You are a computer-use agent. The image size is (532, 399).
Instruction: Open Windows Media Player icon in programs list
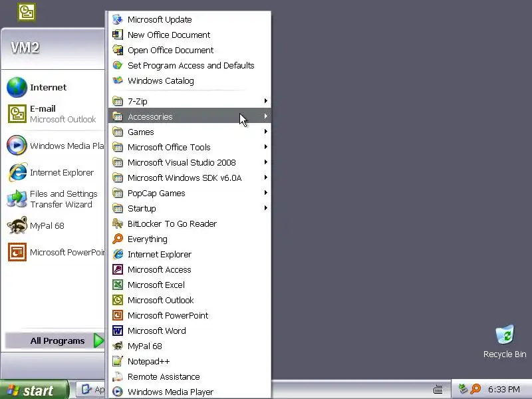[118, 392]
